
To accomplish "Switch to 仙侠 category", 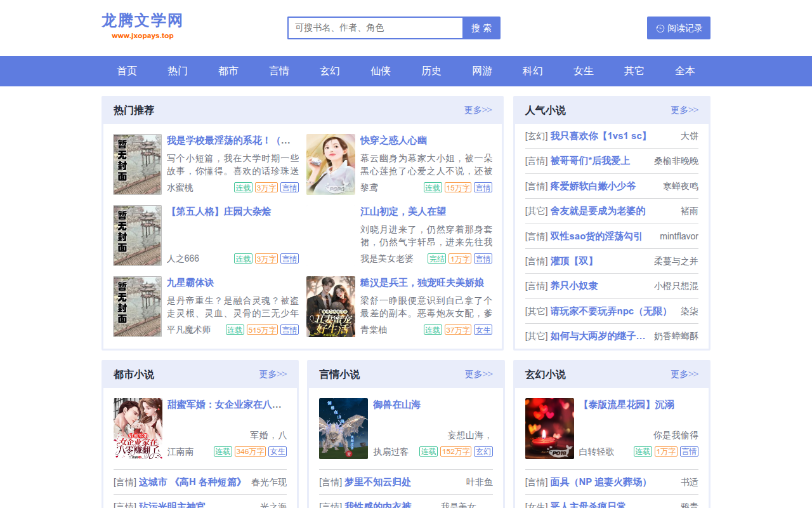I will 381,71.
